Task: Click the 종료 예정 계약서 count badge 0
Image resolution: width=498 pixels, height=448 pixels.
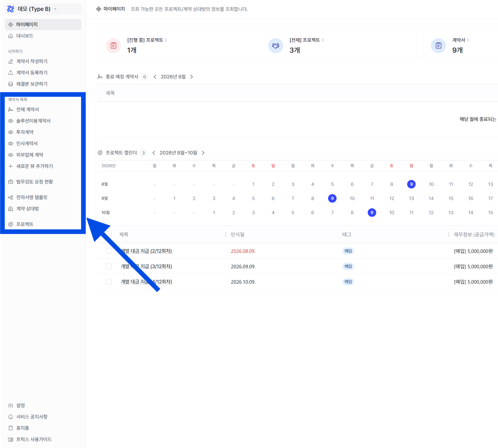Action: point(144,77)
